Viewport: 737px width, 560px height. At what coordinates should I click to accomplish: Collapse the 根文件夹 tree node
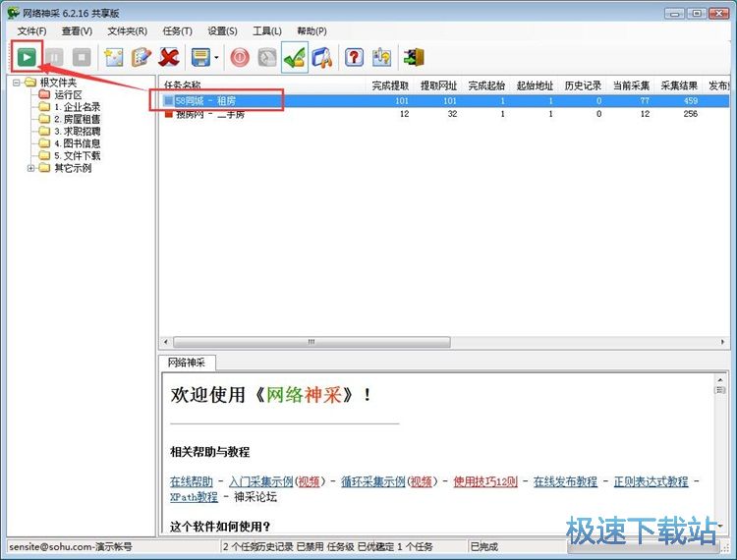(17, 83)
